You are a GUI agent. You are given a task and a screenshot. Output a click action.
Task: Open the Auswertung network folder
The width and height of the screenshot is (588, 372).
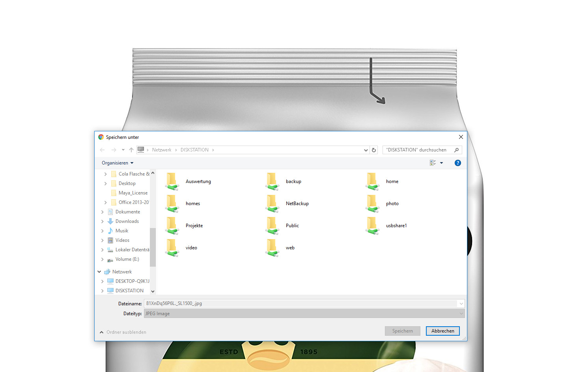click(x=189, y=181)
